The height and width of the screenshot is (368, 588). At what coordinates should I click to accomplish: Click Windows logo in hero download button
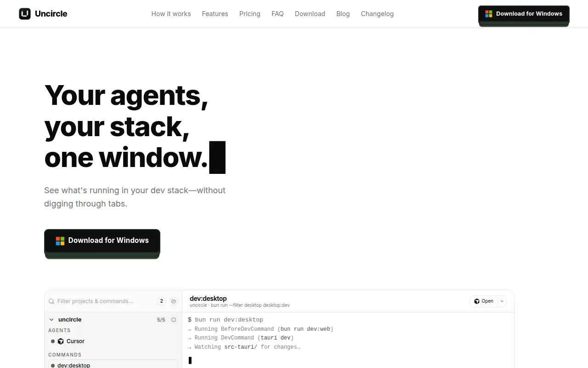(x=60, y=241)
